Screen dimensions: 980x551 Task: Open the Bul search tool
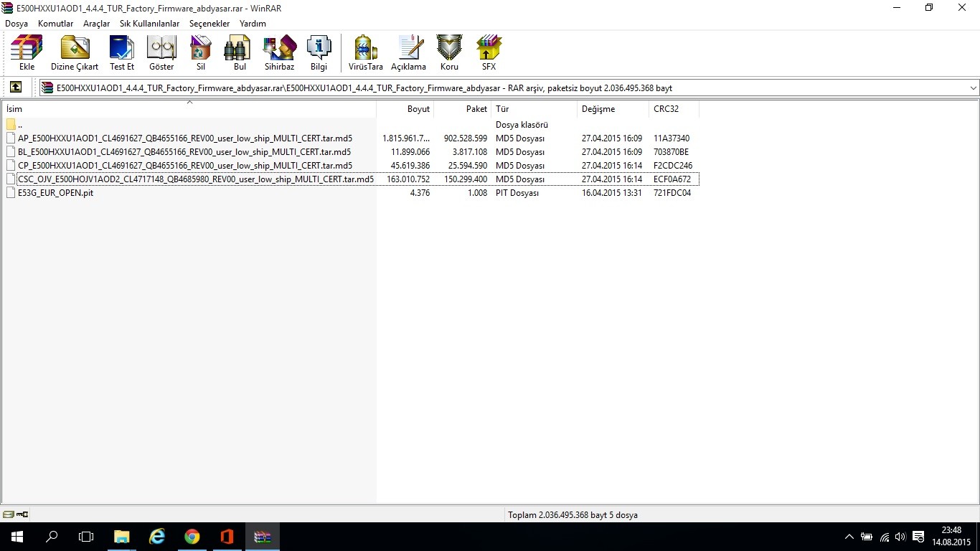click(240, 53)
